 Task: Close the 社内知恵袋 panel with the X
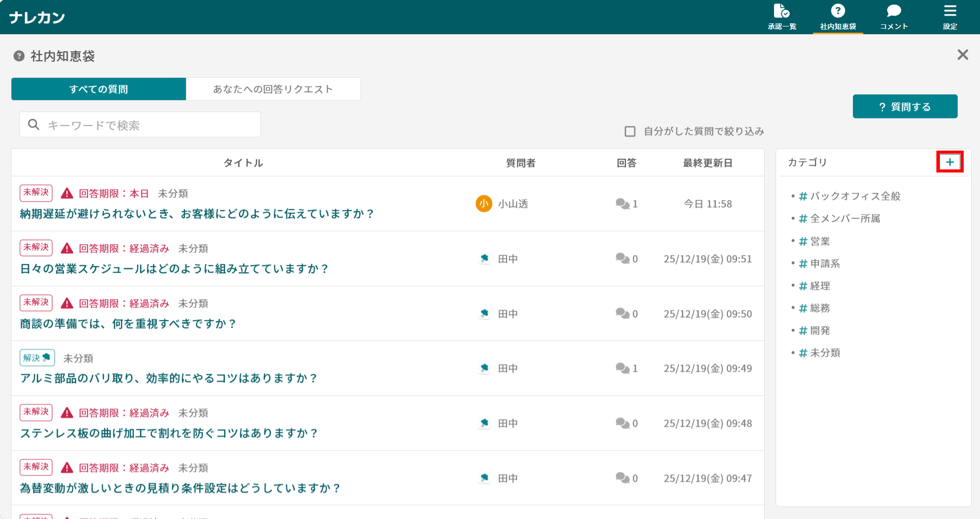coord(963,54)
